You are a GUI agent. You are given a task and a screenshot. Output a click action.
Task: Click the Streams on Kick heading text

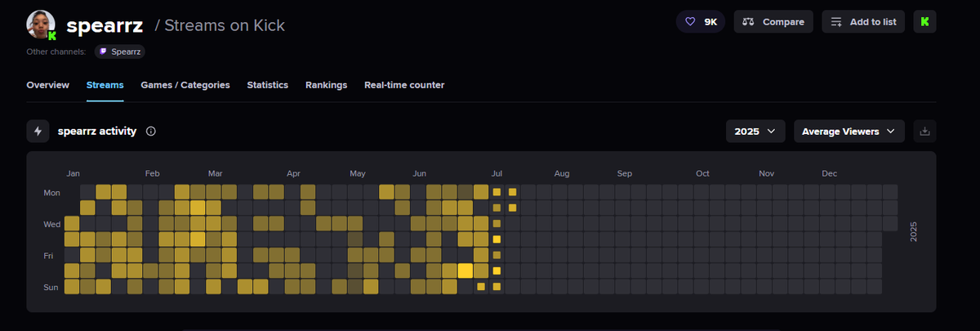pos(225,25)
